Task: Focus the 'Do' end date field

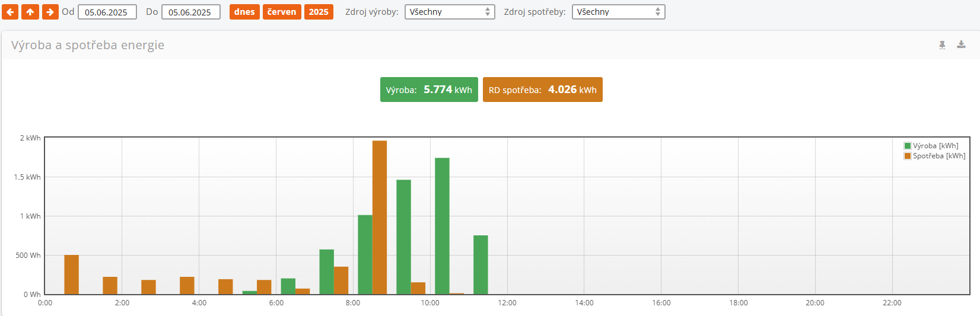Action: (x=190, y=12)
